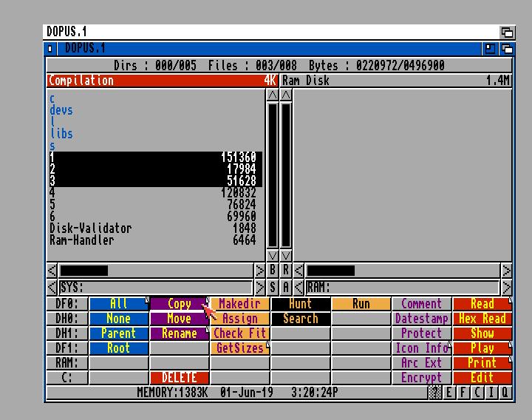
Task: Click the S button beside SYS: path
Action: click(x=273, y=287)
